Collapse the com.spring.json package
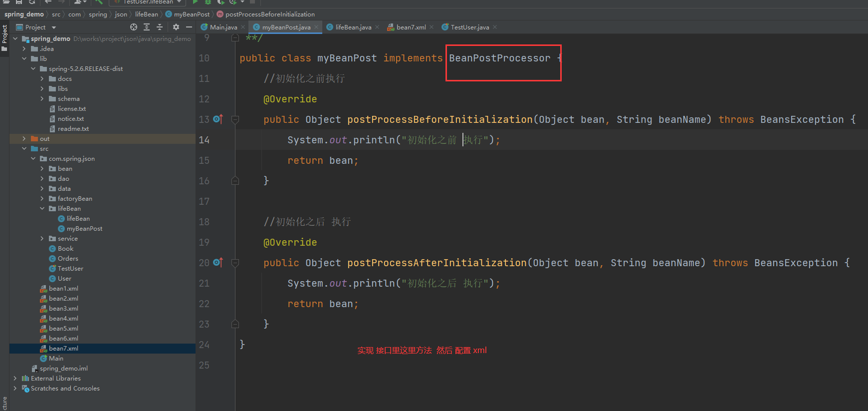The height and width of the screenshot is (411, 868). tap(33, 158)
